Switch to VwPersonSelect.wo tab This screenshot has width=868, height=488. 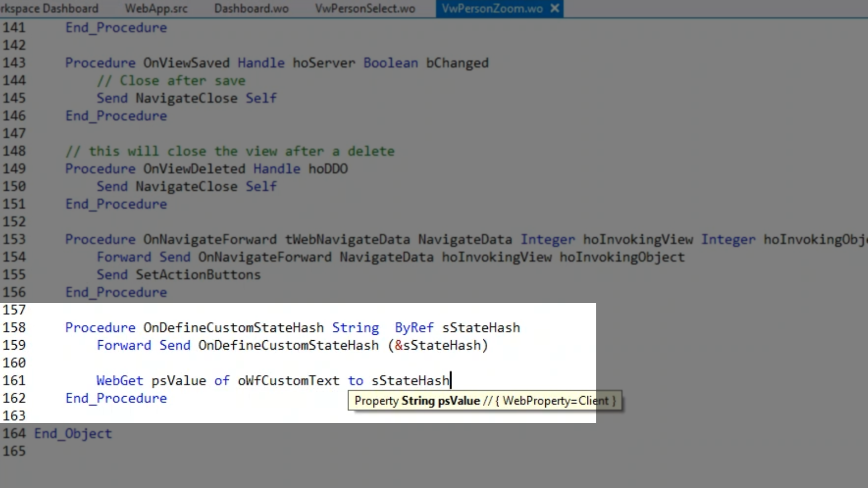point(365,9)
